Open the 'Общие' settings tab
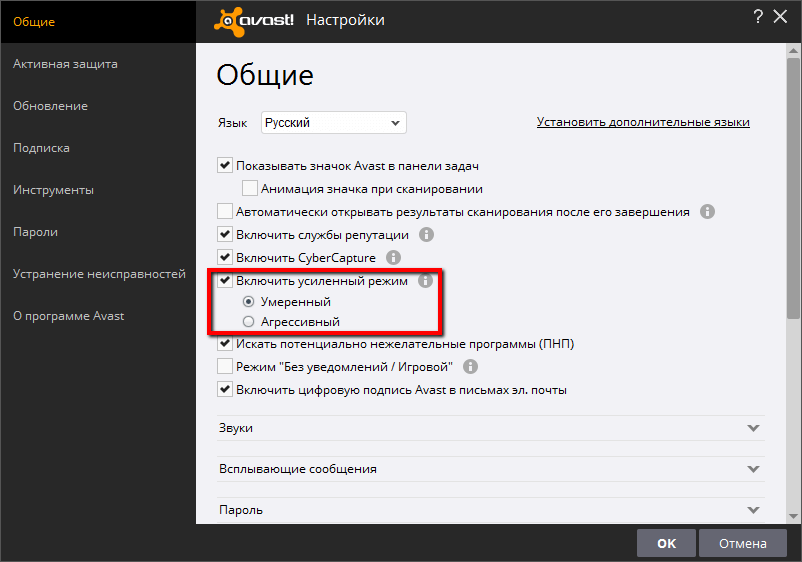The image size is (802, 562). click(x=98, y=22)
